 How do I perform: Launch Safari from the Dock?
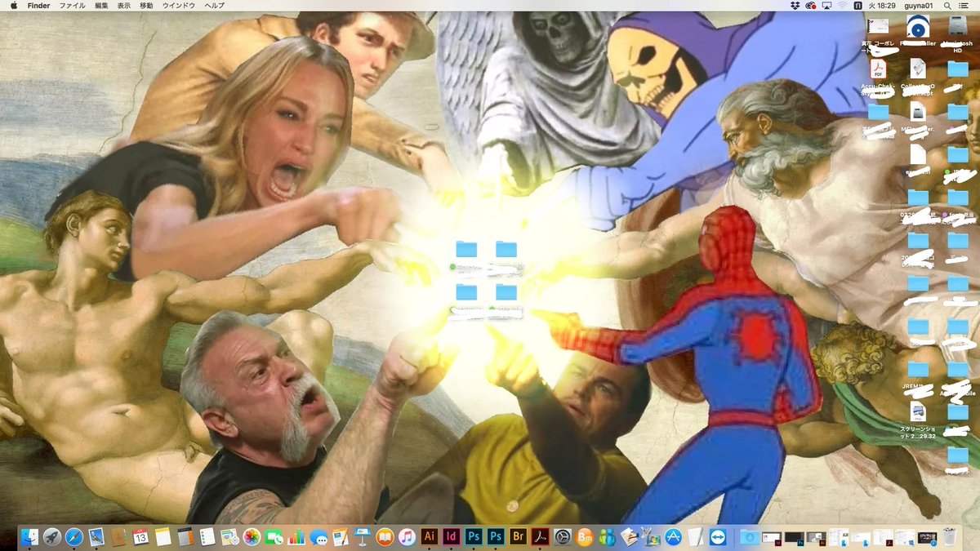(x=74, y=536)
